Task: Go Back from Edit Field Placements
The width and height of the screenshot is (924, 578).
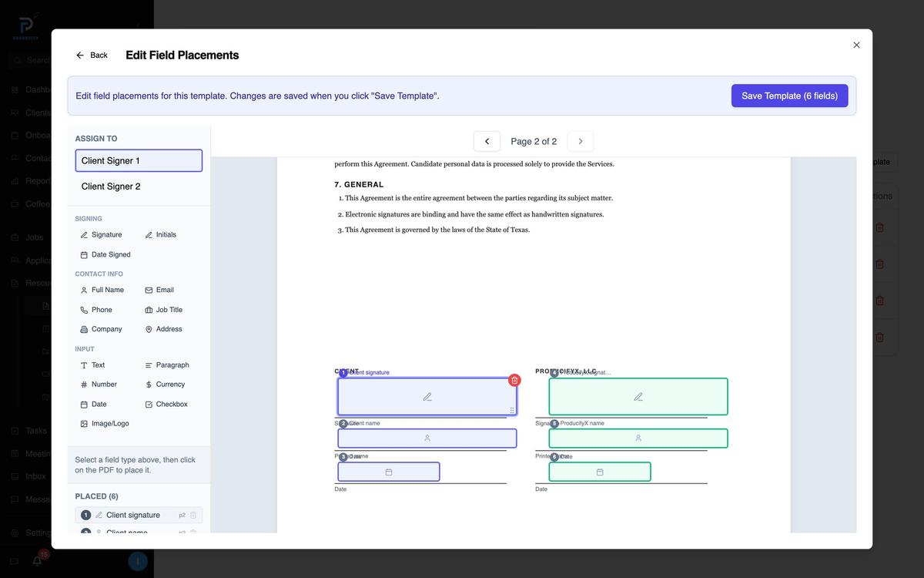Action: [92, 55]
